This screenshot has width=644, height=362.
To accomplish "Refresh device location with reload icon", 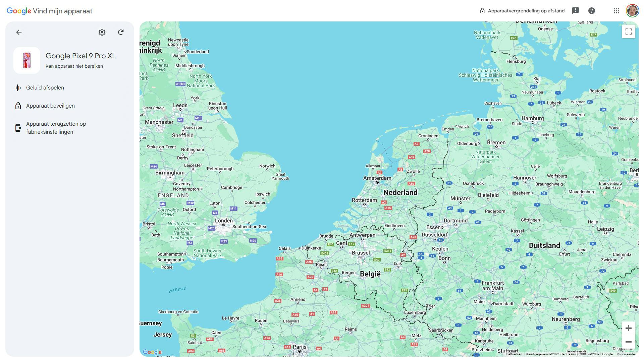I will (121, 32).
